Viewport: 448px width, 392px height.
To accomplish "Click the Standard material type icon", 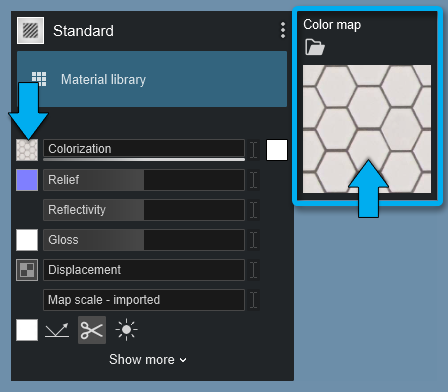I will click(30, 31).
